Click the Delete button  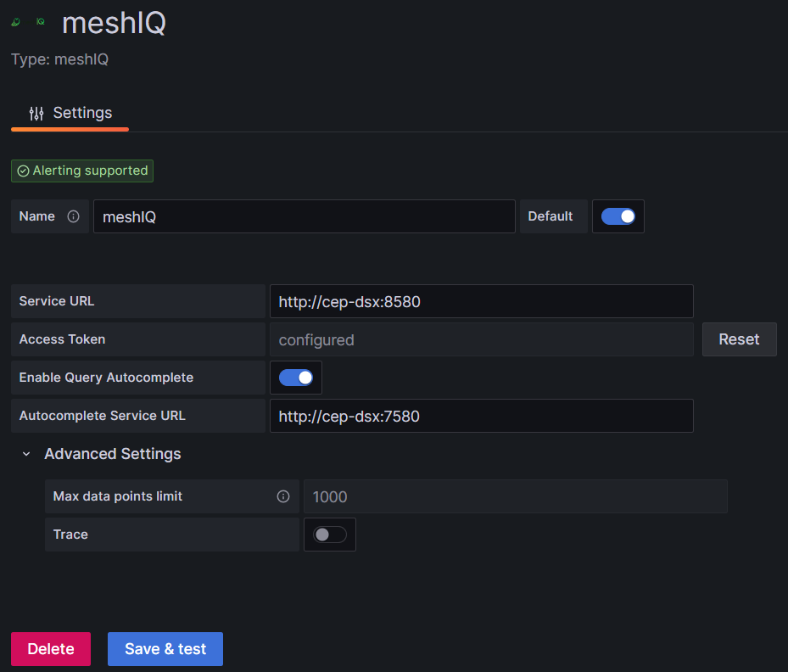[51, 649]
